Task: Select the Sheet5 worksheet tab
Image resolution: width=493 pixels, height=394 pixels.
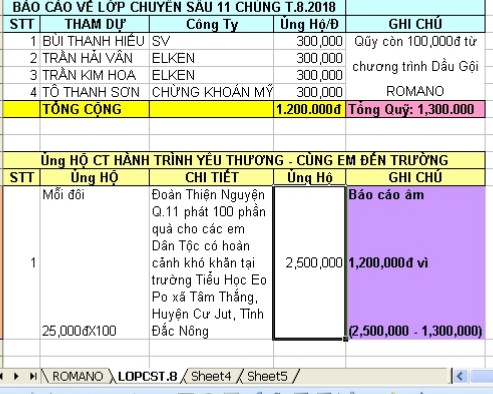Action: (x=267, y=376)
